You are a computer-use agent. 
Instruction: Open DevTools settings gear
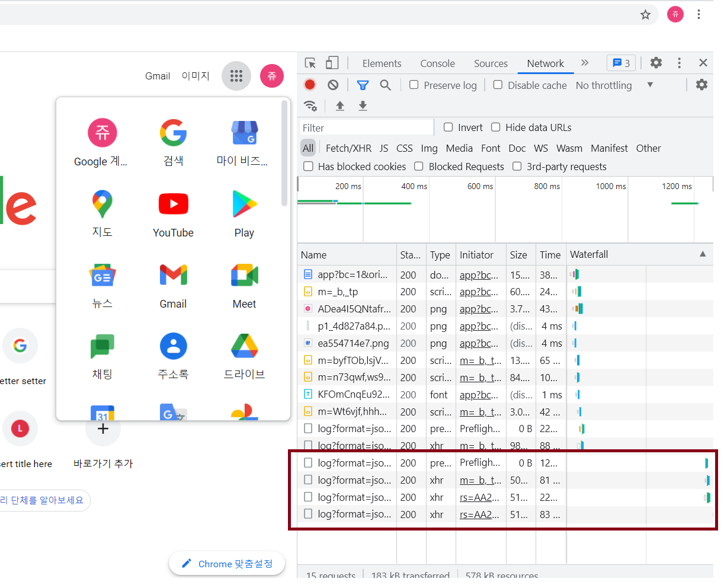click(656, 62)
